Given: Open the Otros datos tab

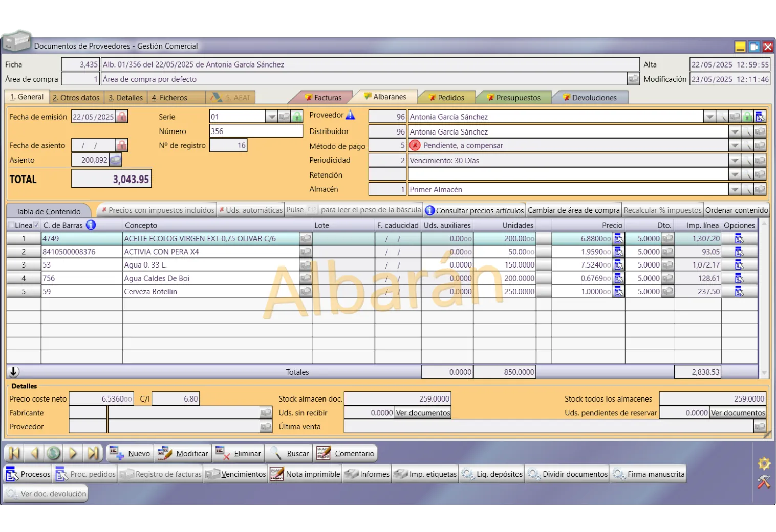Looking at the screenshot, I should point(76,98).
